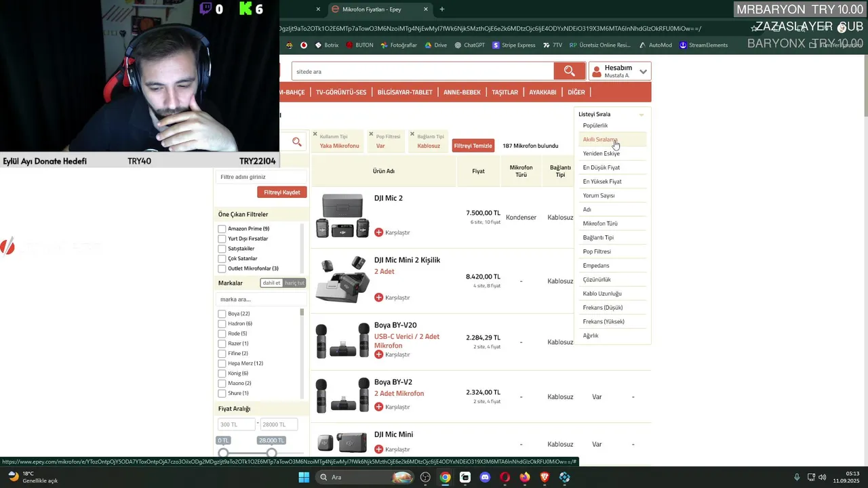Open the Windows Start menu
This screenshot has height=488, width=868.
304,477
